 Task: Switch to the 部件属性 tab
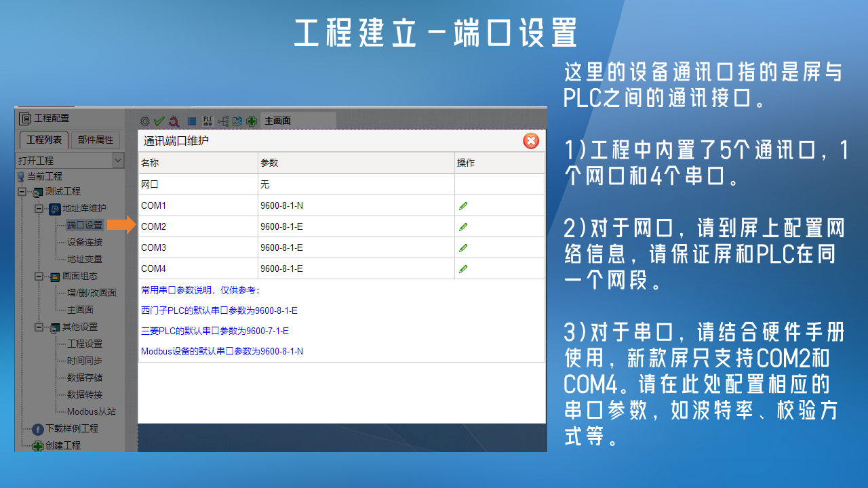tap(95, 140)
